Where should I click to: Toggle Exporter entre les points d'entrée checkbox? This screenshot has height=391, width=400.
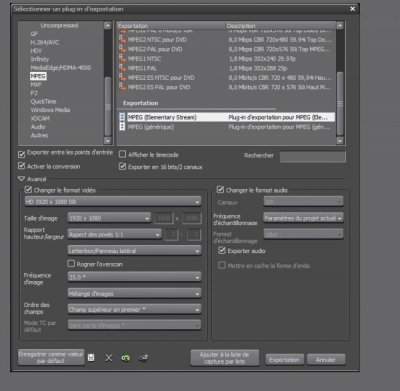[x=22, y=154]
